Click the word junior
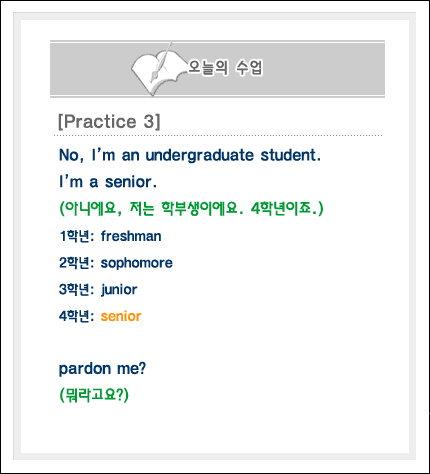 (119, 290)
